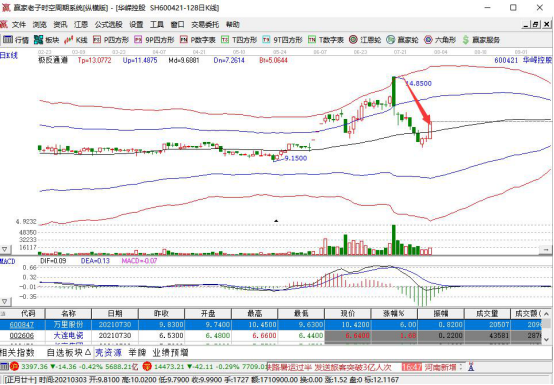Click stock table scrollbar up arrow
This screenshot has width=554, height=385.
546,314
